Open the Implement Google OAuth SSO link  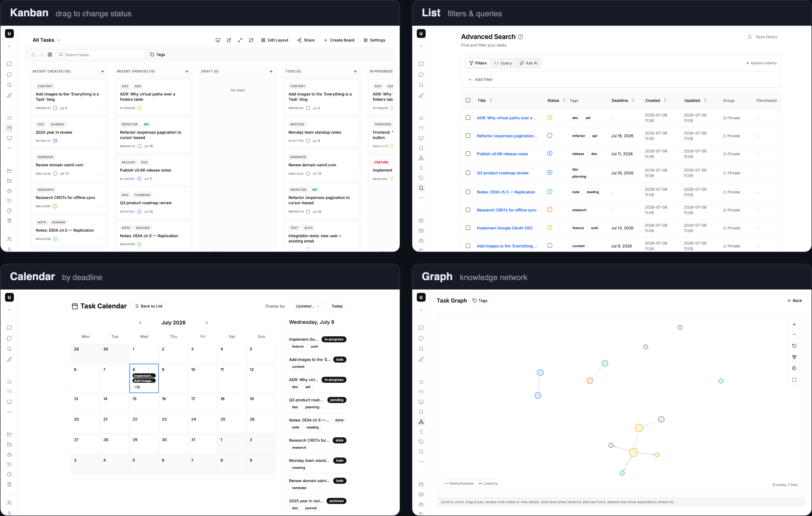[504, 228]
